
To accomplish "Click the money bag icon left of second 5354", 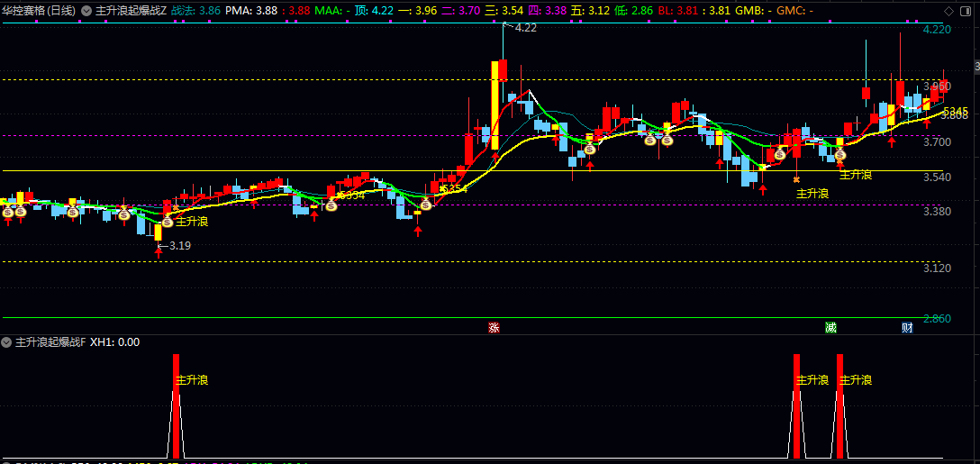I will coord(426,205).
